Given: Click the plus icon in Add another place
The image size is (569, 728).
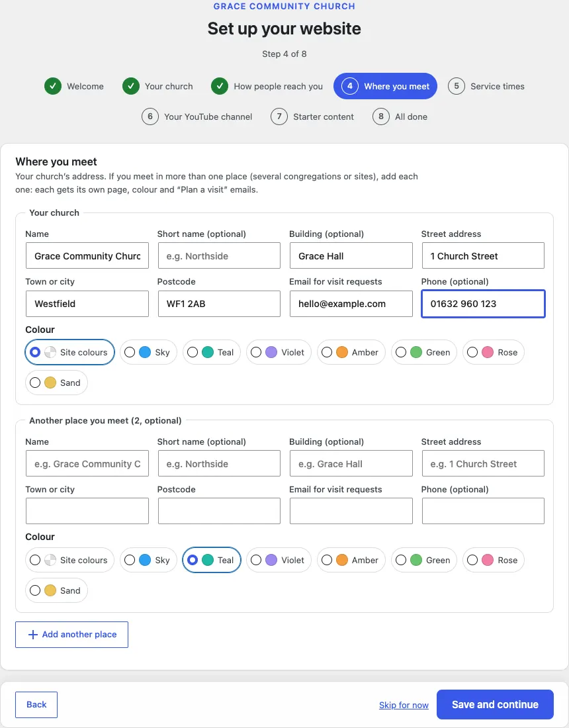Looking at the screenshot, I should pos(33,634).
